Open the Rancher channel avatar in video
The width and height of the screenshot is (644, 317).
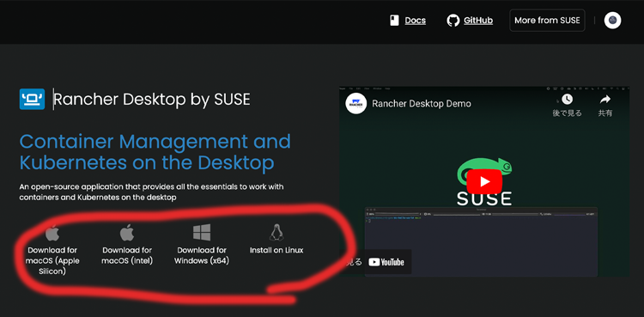pyautogui.click(x=356, y=104)
